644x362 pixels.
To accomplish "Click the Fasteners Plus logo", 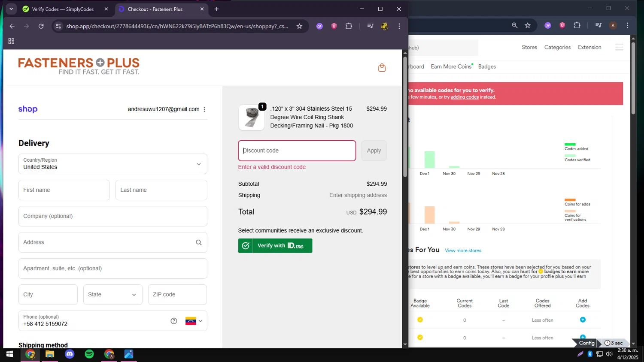I will (79, 66).
